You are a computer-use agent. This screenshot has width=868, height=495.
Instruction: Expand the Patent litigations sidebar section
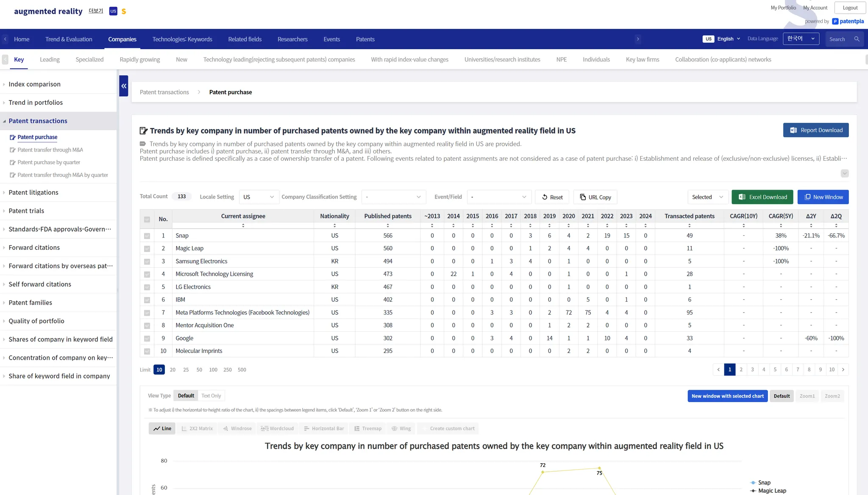click(33, 193)
